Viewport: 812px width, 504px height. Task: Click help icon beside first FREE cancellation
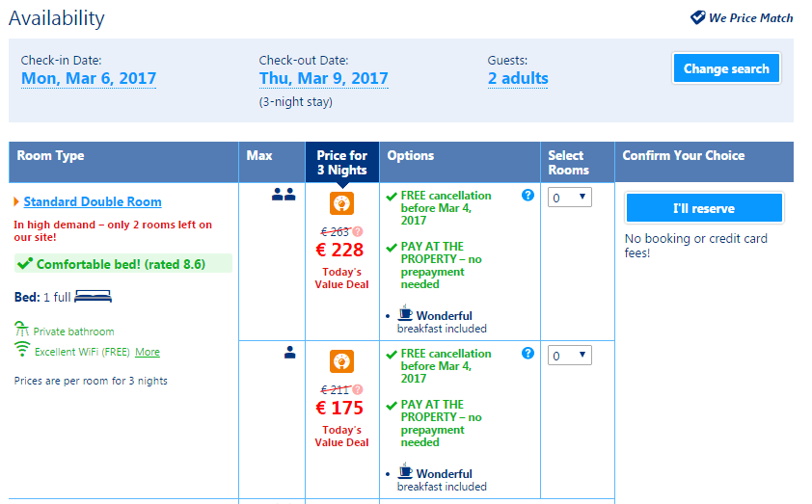[x=528, y=195]
